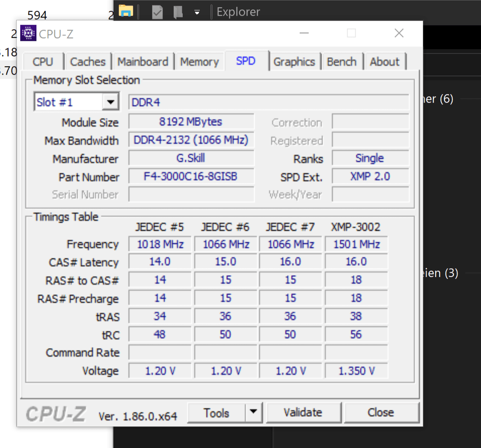The height and width of the screenshot is (448, 481).
Task: Click the Manufacturer value G.Skill
Action: (191, 158)
